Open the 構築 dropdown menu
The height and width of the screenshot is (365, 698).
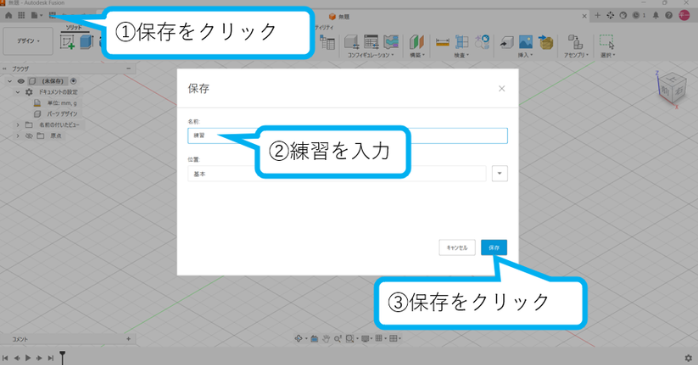tap(417, 55)
